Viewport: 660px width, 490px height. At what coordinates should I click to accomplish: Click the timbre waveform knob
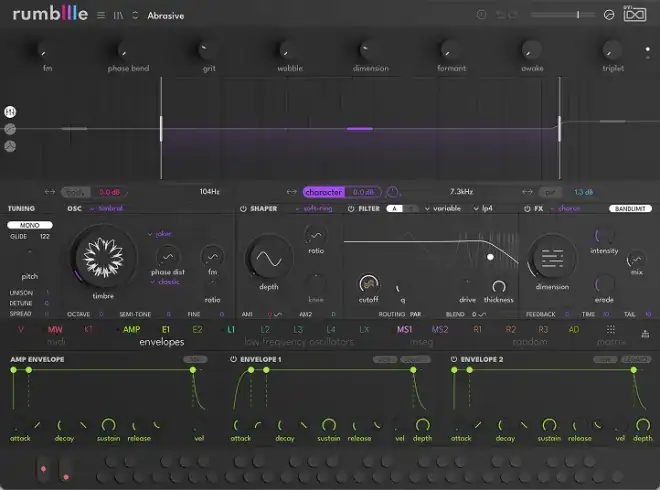103,257
